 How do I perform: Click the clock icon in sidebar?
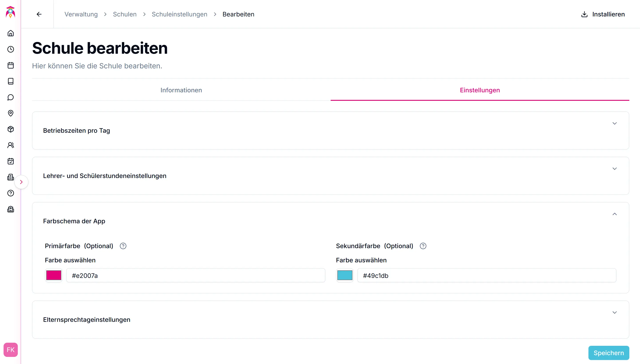pos(10,49)
